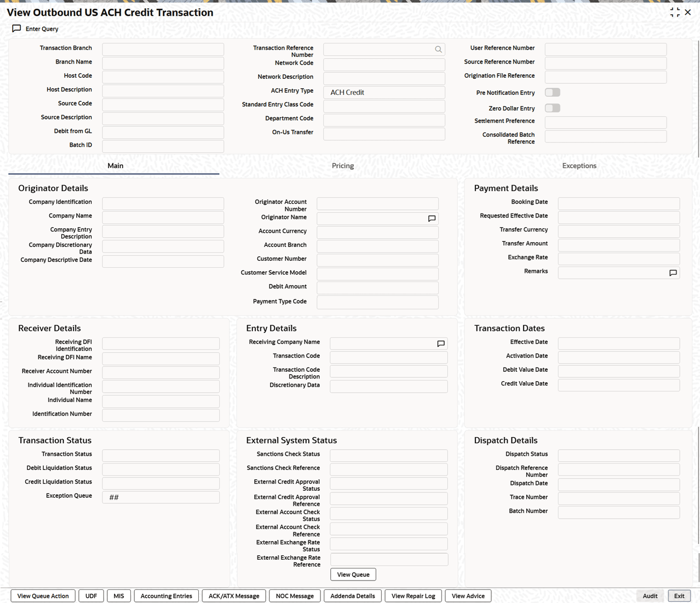The width and height of the screenshot is (700, 603).
Task: Click the Transaction Status field
Action: [160, 456]
